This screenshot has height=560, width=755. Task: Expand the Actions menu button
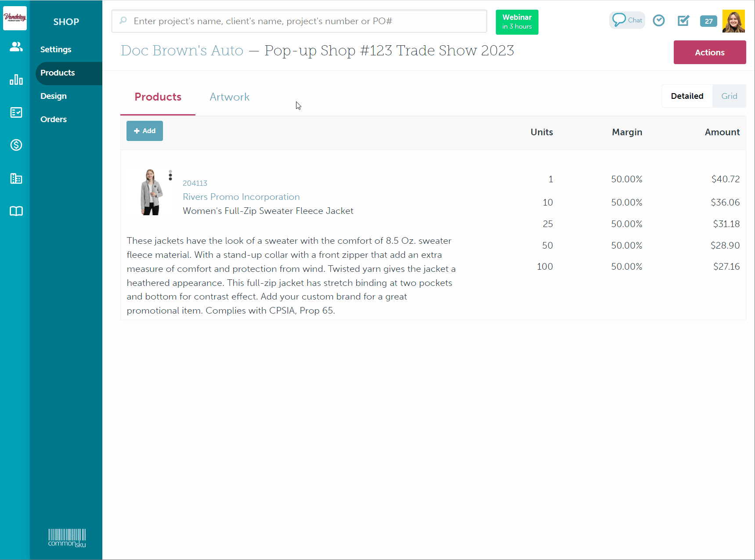pos(709,52)
